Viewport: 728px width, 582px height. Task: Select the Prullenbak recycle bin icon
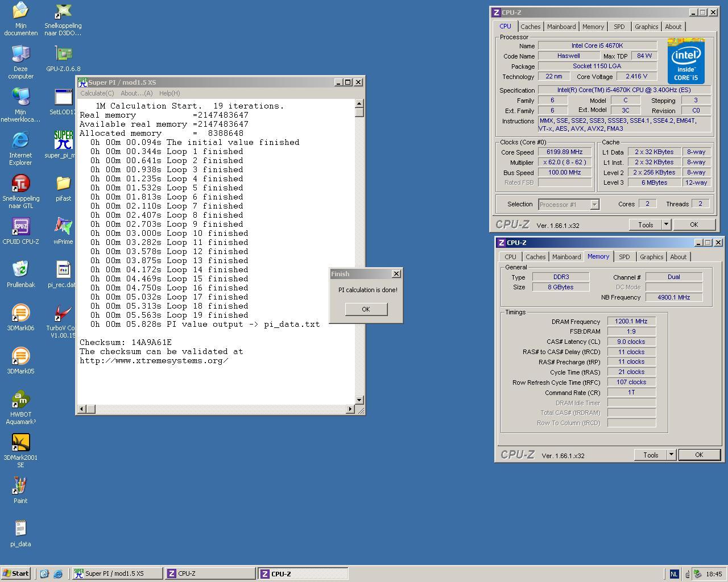(x=20, y=274)
